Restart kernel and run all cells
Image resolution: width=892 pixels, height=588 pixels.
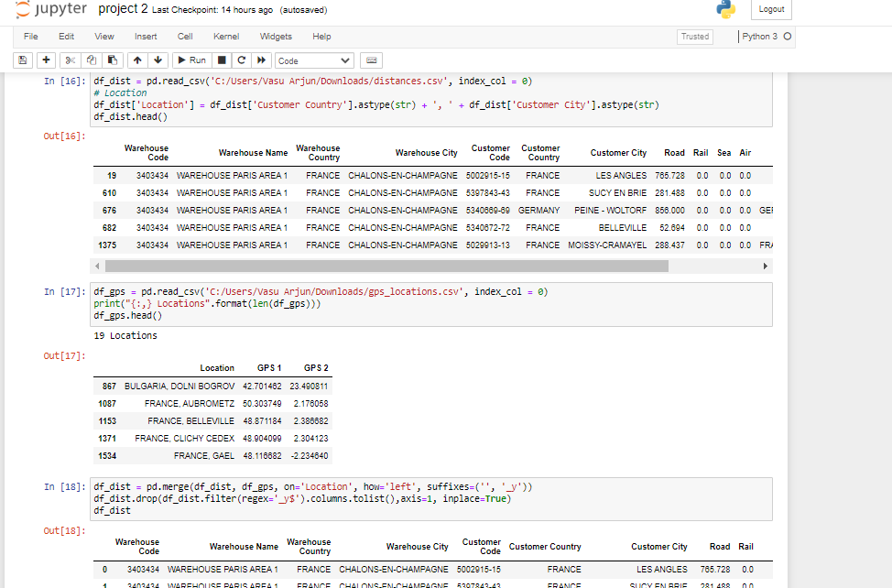pyautogui.click(x=261, y=60)
